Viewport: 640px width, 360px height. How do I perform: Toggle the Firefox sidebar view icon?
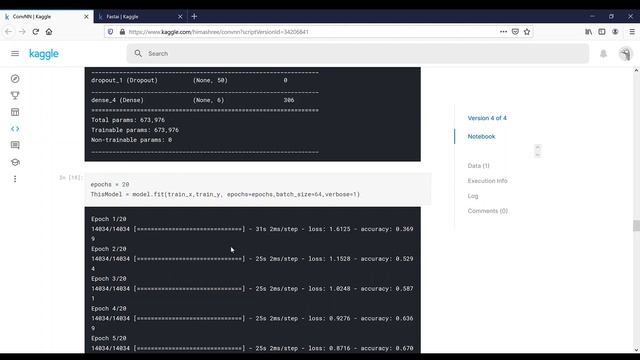(602, 31)
